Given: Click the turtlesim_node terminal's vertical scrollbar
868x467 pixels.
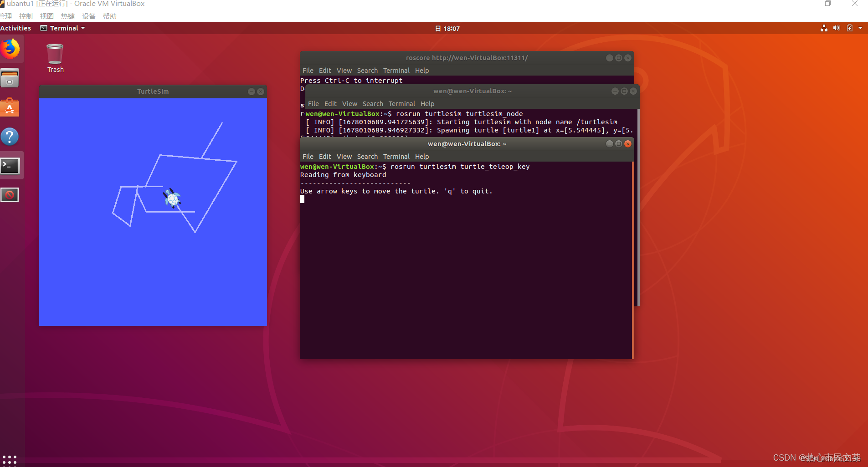Looking at the screenshot, I should coord(638,207).
